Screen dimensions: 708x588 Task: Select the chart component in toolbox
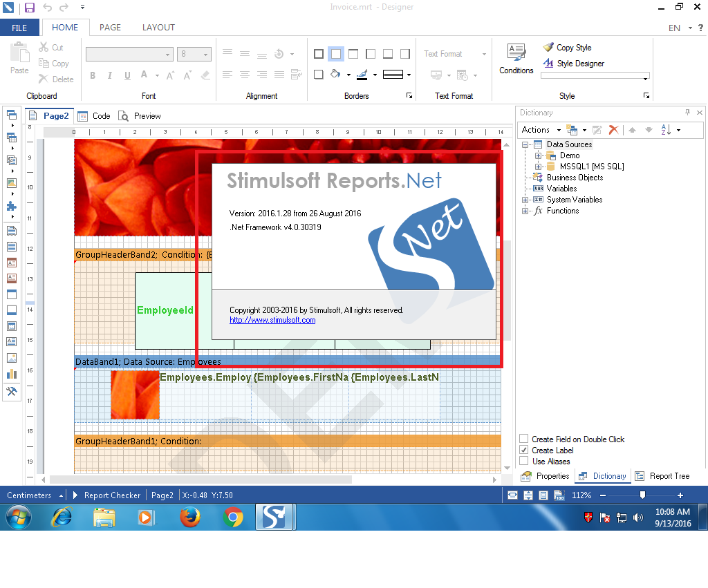(11, 374)
